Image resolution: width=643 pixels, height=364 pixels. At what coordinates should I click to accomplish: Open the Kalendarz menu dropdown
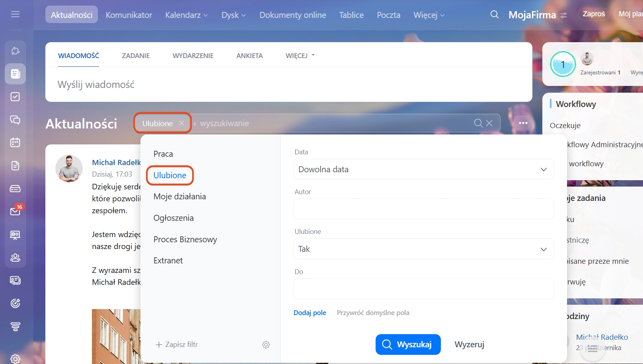pyautogui.click(x=186, y=15)
